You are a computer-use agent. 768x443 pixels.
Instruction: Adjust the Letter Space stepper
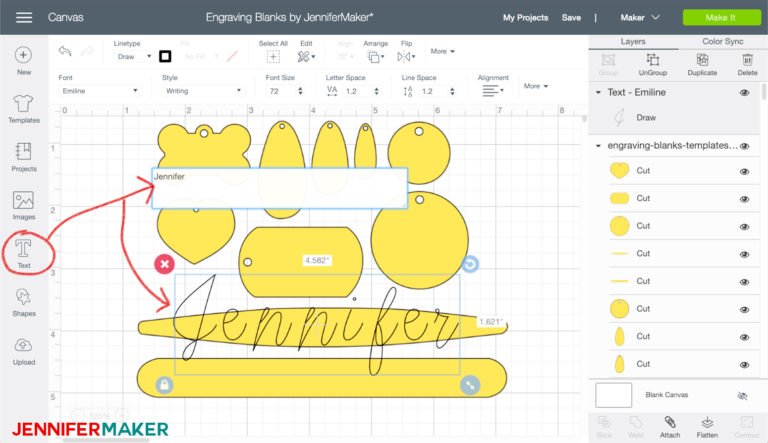point(376,91)
